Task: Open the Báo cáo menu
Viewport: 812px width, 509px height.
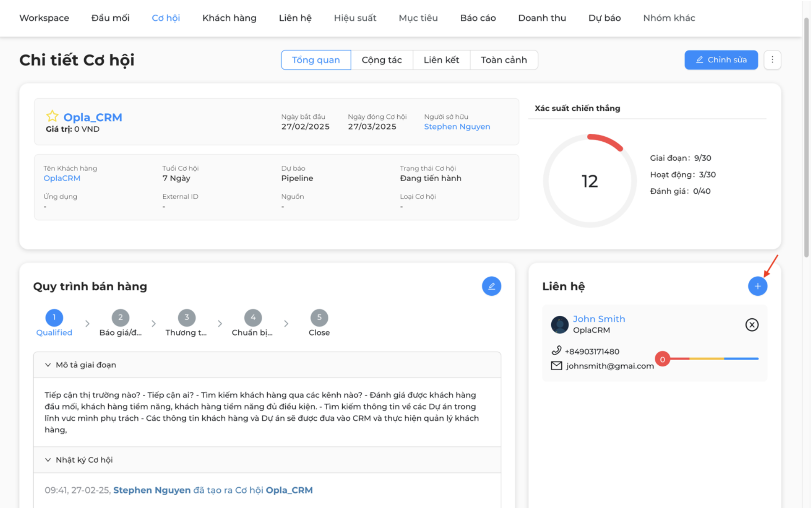Action: [478, 18]
